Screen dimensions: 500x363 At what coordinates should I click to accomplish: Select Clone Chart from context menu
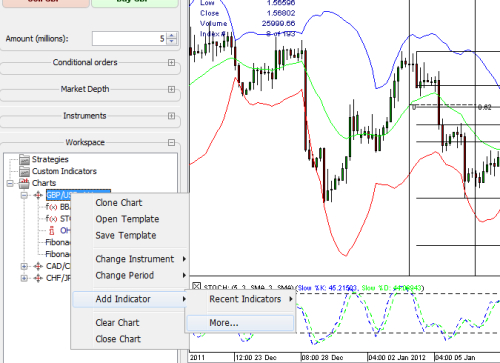pyautogui.click(x=119, y=203)
